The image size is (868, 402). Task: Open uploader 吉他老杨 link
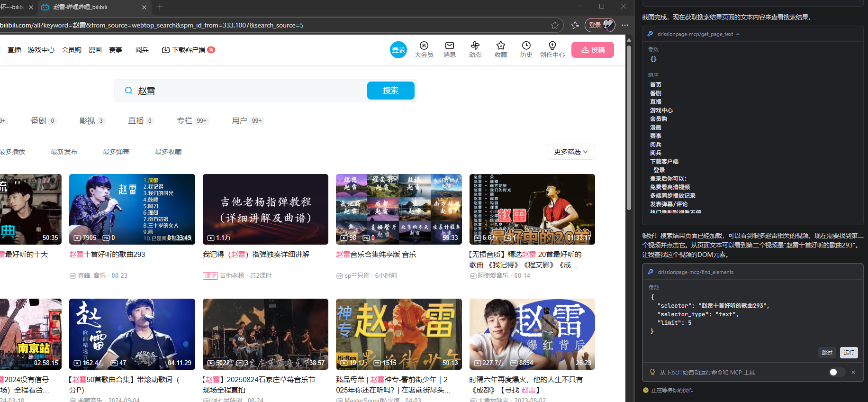[232, 275]
